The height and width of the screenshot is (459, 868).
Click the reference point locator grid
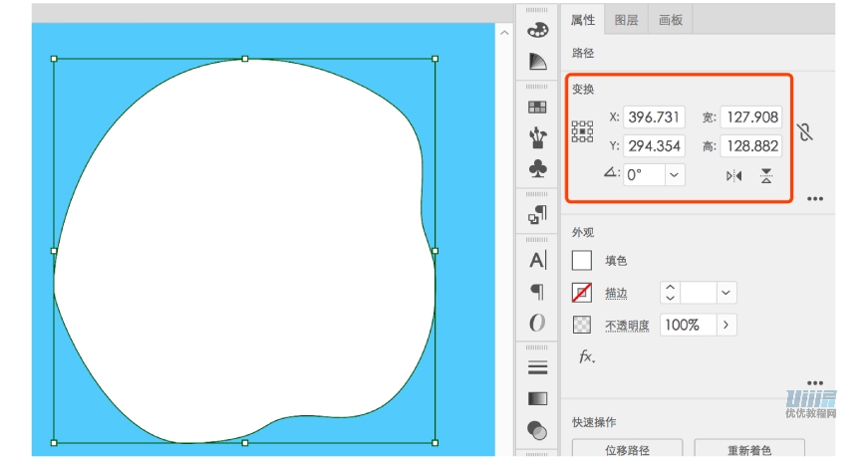(582, 131)
